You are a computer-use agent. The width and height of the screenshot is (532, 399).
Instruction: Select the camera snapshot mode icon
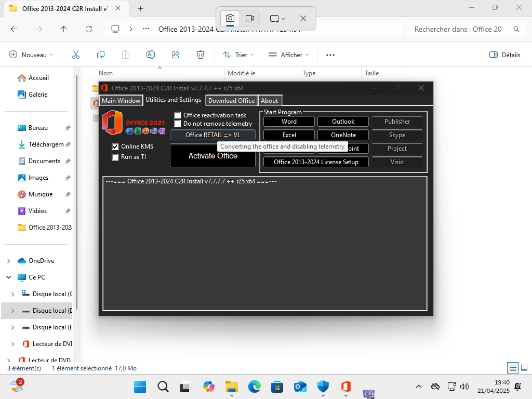tap(230, 18)
